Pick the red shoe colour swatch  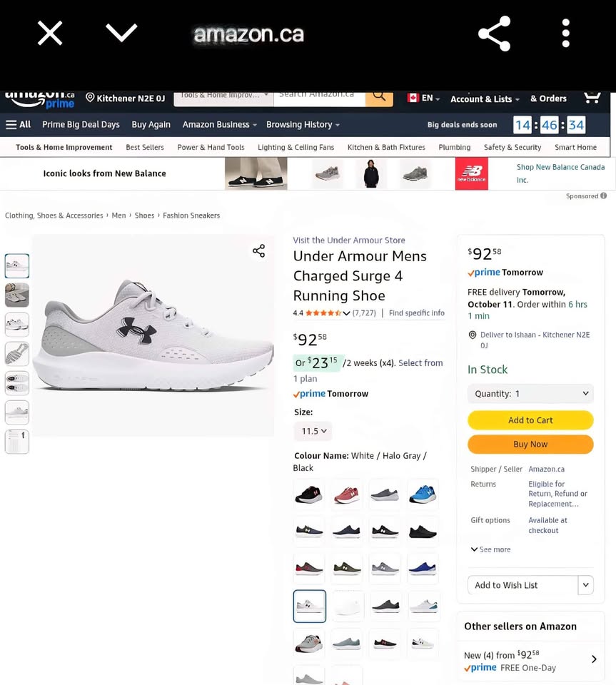[347, 494]
